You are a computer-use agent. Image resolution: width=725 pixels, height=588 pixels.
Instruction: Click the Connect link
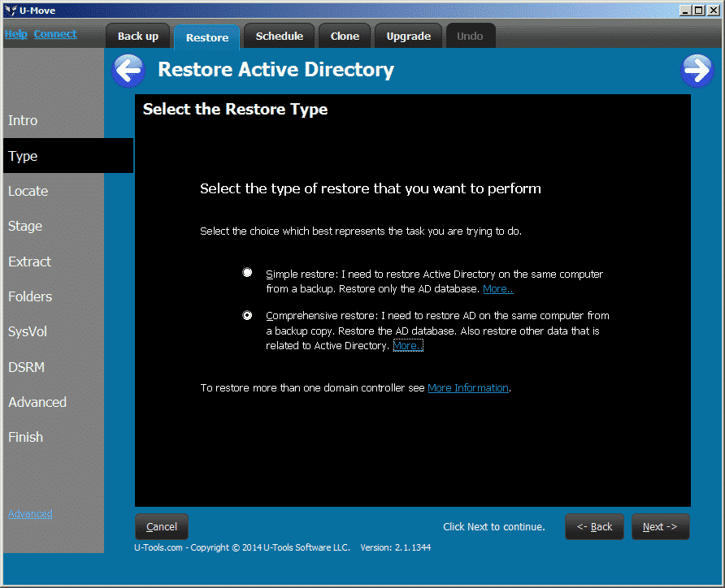[55, 34]
